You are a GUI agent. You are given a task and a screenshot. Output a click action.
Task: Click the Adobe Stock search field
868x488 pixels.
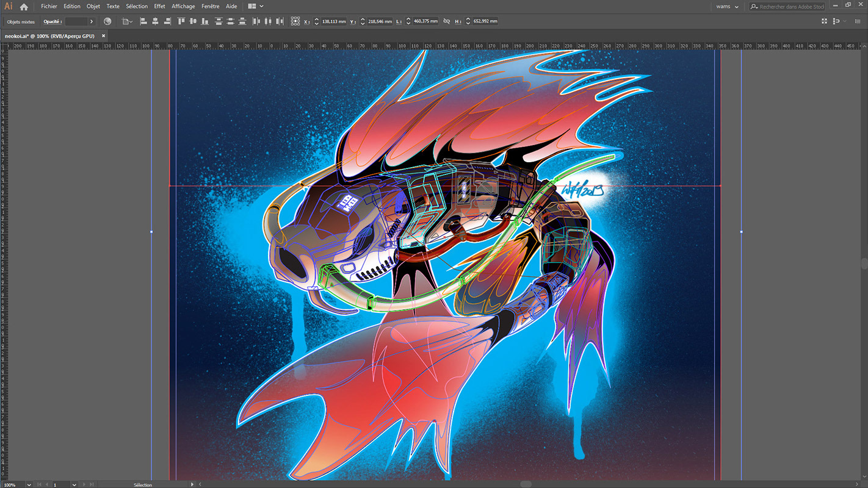(787, 7)
